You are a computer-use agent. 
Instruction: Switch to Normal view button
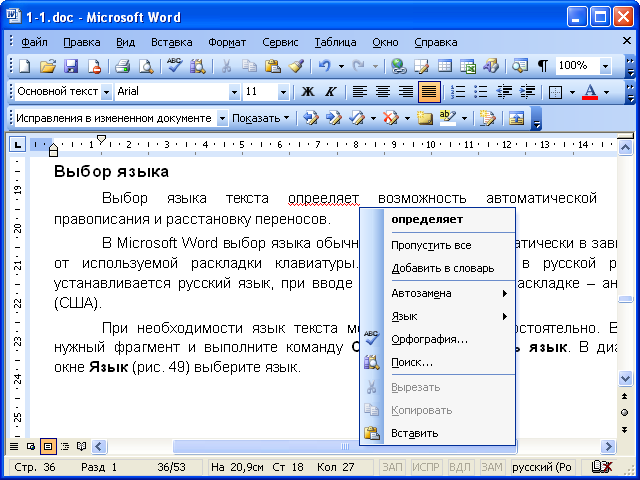coord(14,447)
